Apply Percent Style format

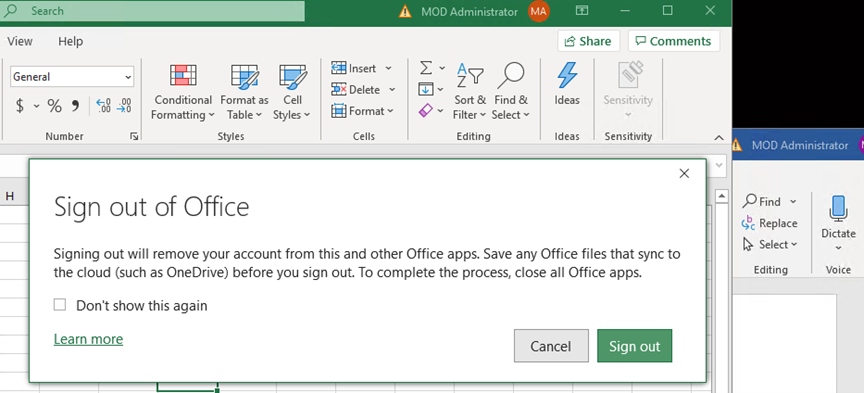click(x=54, y=106)
